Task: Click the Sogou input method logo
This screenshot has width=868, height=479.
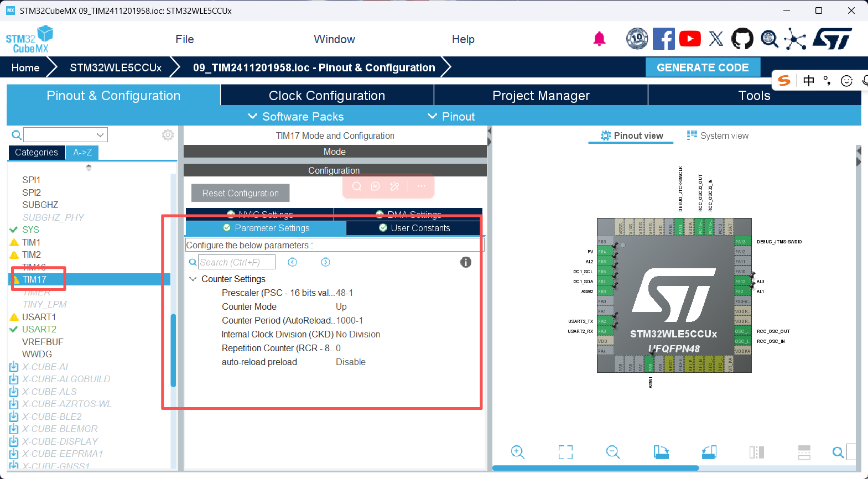Action: (x=784, y=81)
